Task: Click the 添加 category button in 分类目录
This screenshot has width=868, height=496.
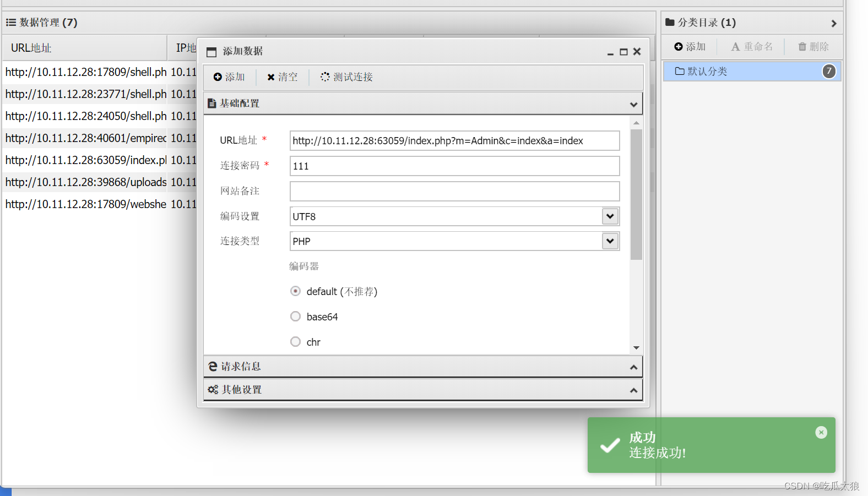Action: tap(690, 47)
